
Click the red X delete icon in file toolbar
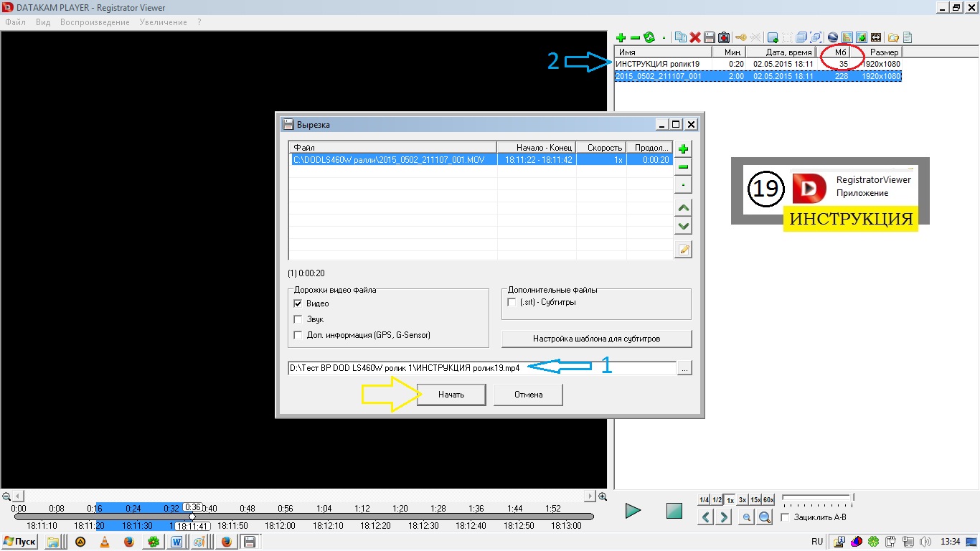(695, 37)
